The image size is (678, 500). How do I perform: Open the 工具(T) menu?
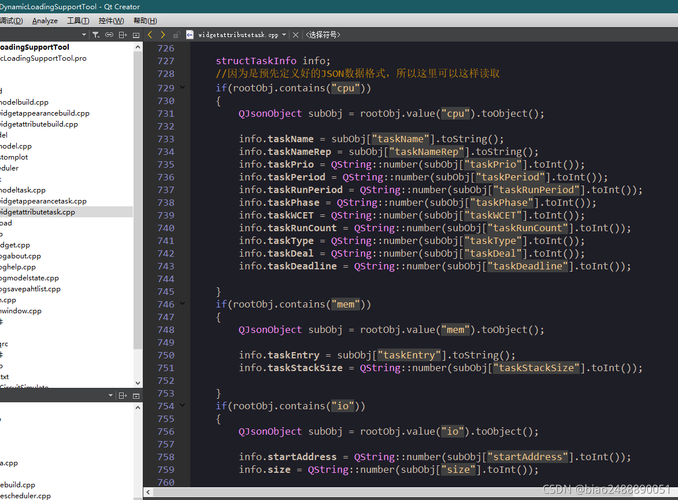point(78,21)
